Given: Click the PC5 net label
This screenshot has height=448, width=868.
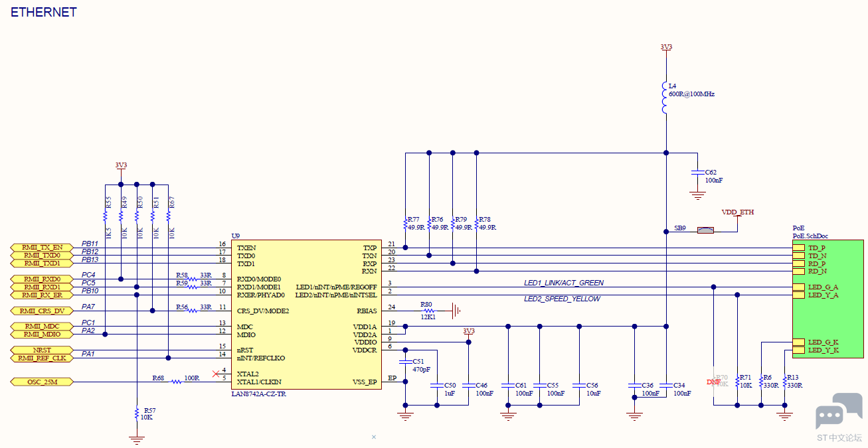Looking at the screenshot, I should [x=88, y=283].
